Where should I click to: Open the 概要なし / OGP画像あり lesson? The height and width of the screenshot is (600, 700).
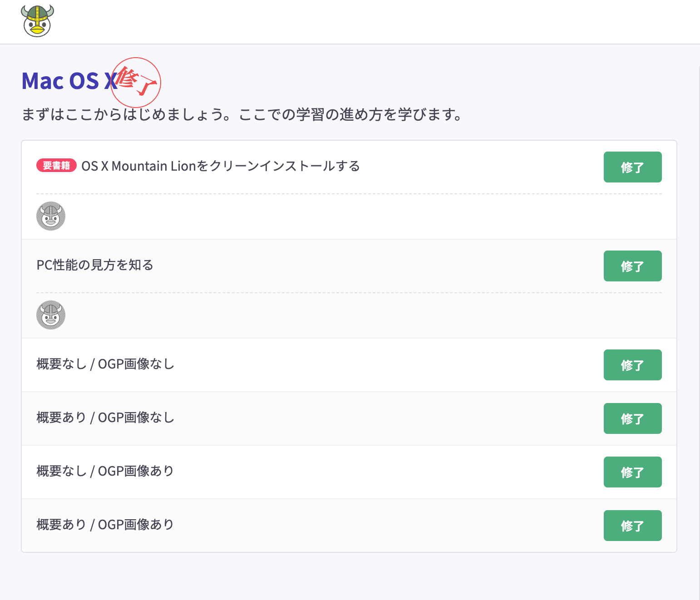pyautogui.click(x=105, y=472)
